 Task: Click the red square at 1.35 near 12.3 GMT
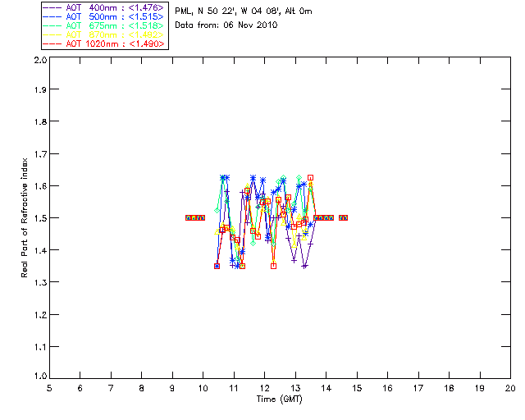tap(273, 266)
